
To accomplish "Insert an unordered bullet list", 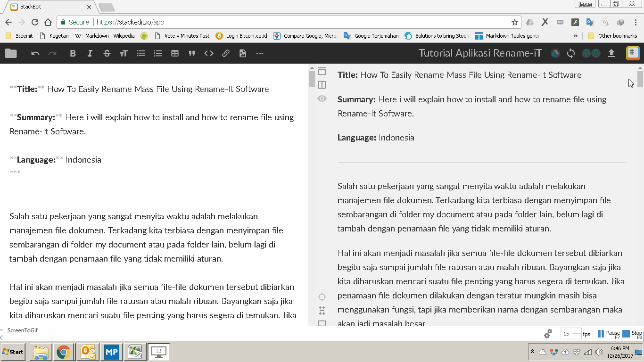I will (140, 53).
